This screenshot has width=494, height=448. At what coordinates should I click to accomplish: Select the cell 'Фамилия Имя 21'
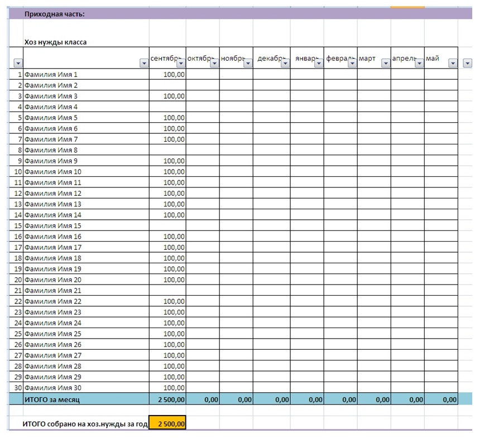(x=86, y=290)
